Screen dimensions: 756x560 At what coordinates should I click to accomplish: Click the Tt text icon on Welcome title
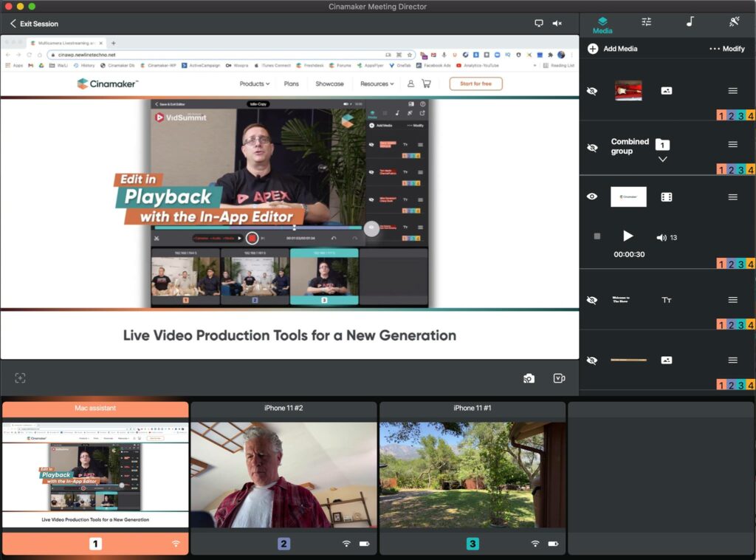pyautogui.click(x=667, y=300)
